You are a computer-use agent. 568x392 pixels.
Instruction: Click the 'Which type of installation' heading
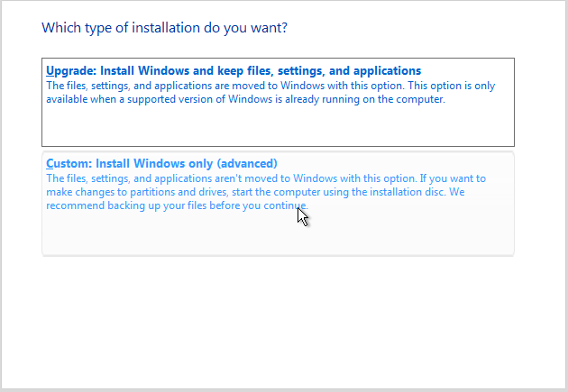point(164,28)
